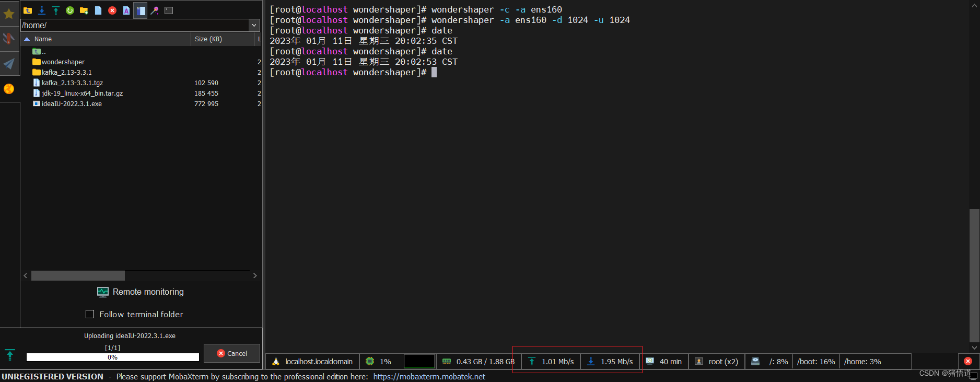Click the CPU chip usage icon
The image size is (980, 382).
point(370,361)
